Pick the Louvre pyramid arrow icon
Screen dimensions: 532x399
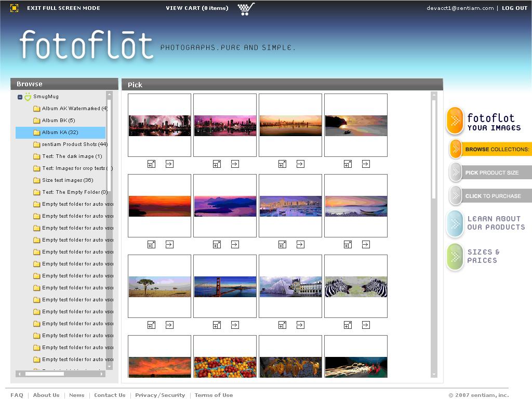click(300, 325)
